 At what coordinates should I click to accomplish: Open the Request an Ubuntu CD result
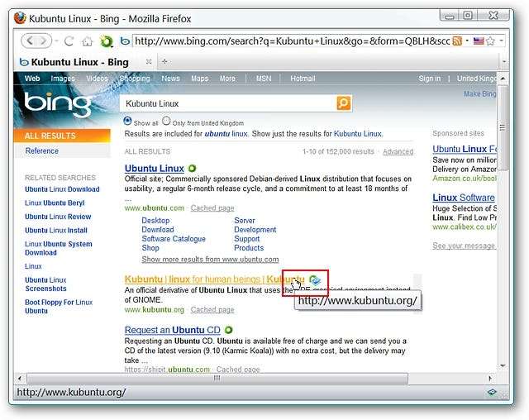coord(173,330)
